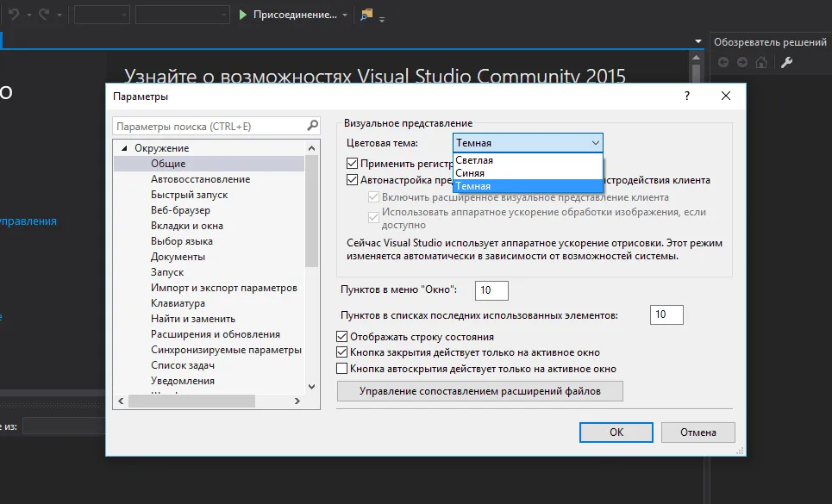
Task: Check Кнопка автоскрытия действует только на активное окно
Action: pyautogui.click(x=341, y=369)
